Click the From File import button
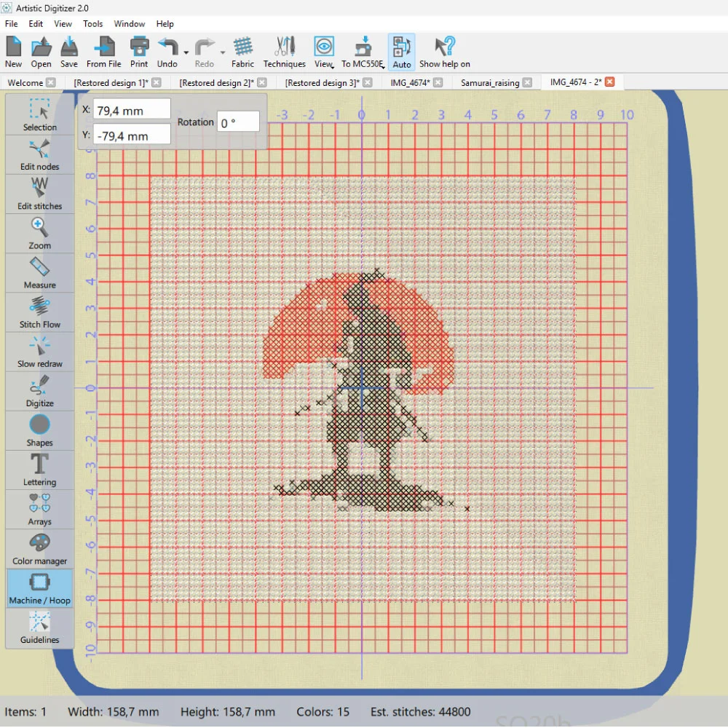 tap(103, 52)
